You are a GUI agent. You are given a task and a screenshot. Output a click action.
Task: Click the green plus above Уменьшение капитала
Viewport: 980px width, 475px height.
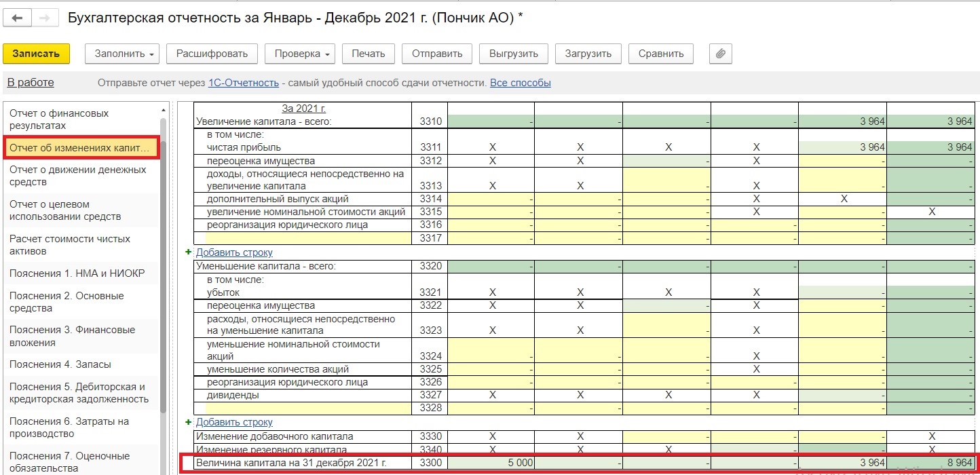pyautogui.click(x=189, y=252)
